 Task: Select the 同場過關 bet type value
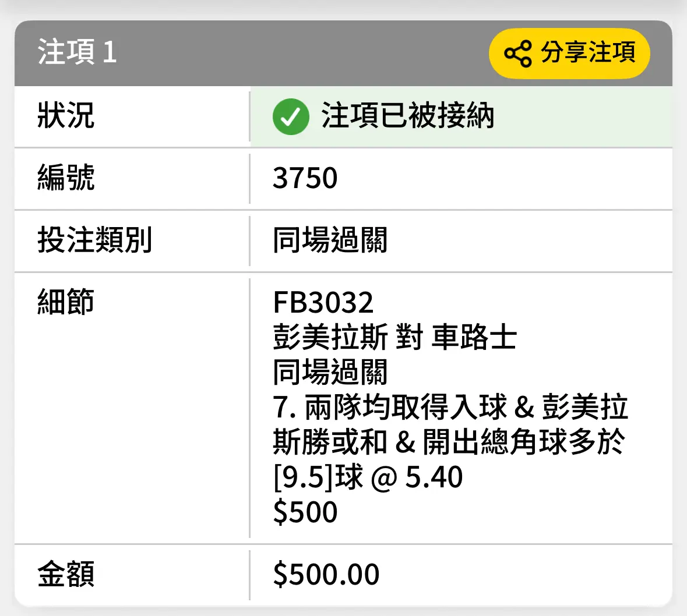pyautogui.click(x=330, y=240)
